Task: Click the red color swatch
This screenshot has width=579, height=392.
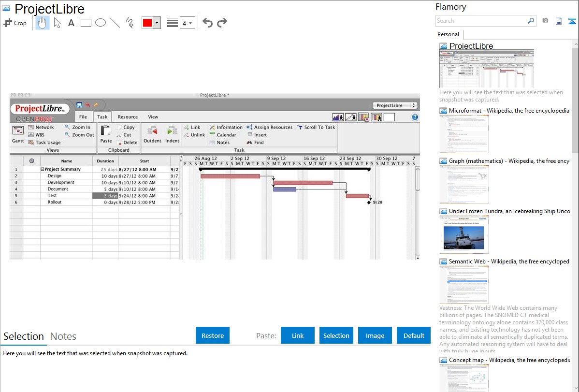Action: [147, 23]
